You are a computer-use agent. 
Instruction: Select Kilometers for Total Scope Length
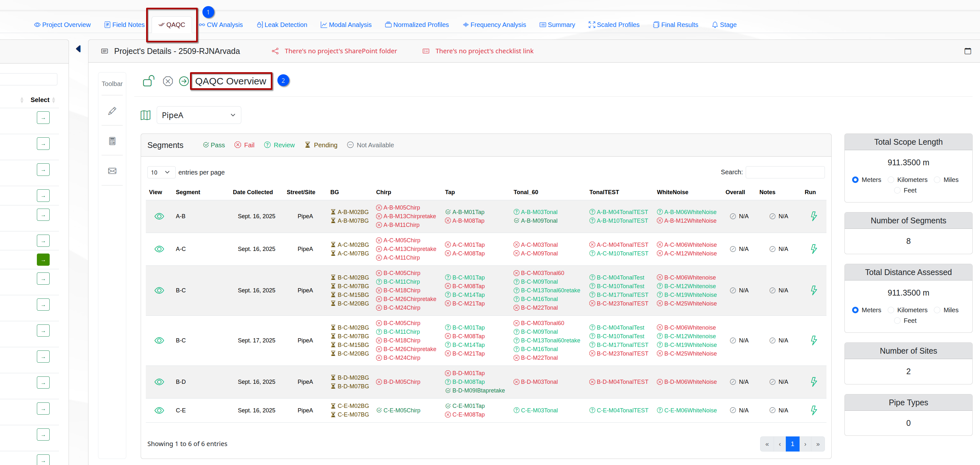pyautogui.click(x=891, y=179)
